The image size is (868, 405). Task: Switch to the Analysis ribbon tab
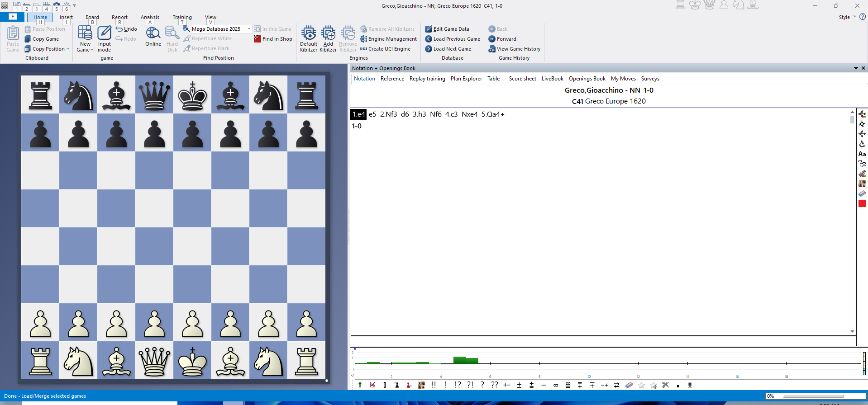click(150, 17)
